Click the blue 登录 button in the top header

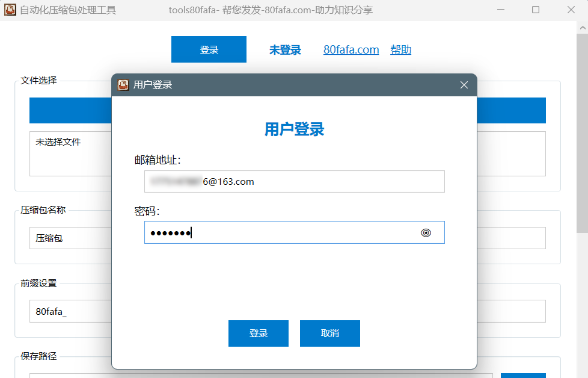209,49
